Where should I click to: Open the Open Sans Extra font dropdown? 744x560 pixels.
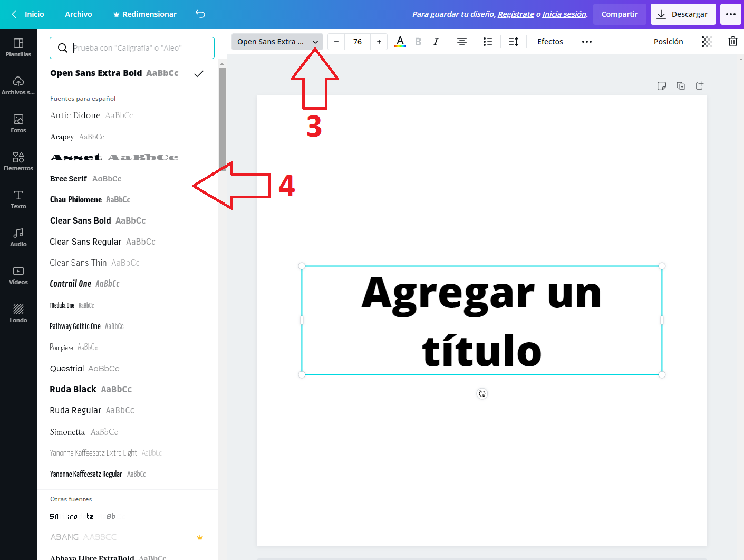tap(277, 42)
